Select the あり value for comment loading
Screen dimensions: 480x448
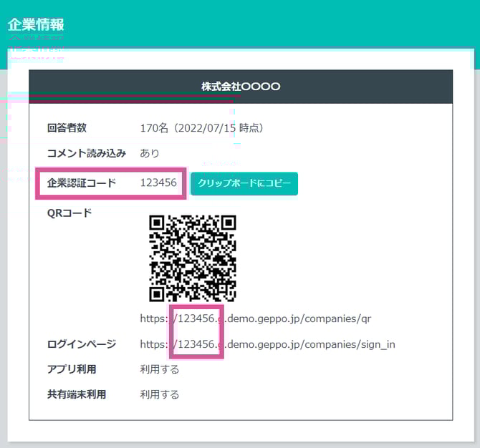coord(150,153)
